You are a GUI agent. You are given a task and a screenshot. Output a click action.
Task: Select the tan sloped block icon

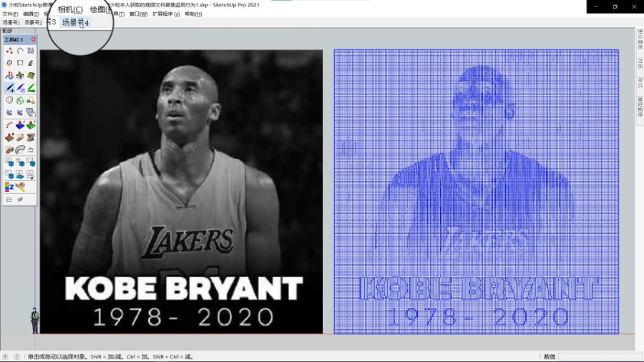[20, 137]
